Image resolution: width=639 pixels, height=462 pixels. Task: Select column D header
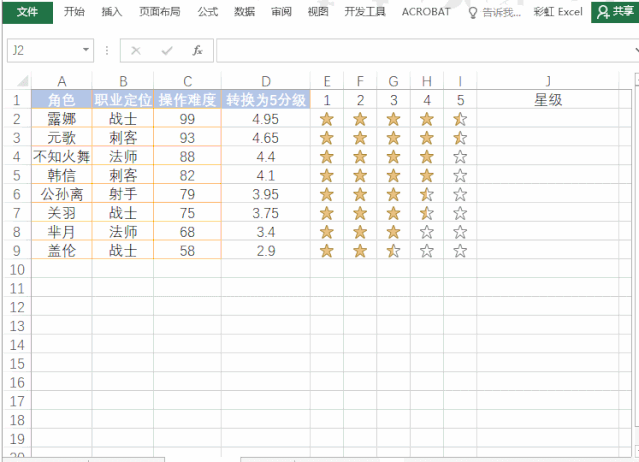[x=266, y=81]
